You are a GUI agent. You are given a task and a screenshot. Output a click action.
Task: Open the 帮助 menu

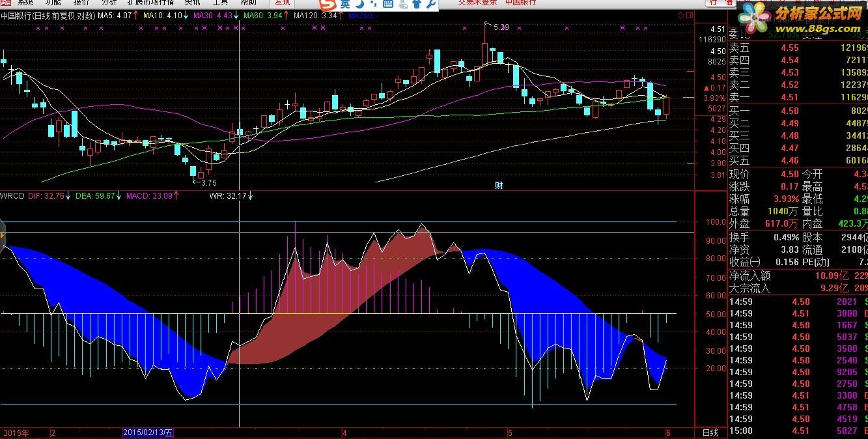[x=248, y=3]
